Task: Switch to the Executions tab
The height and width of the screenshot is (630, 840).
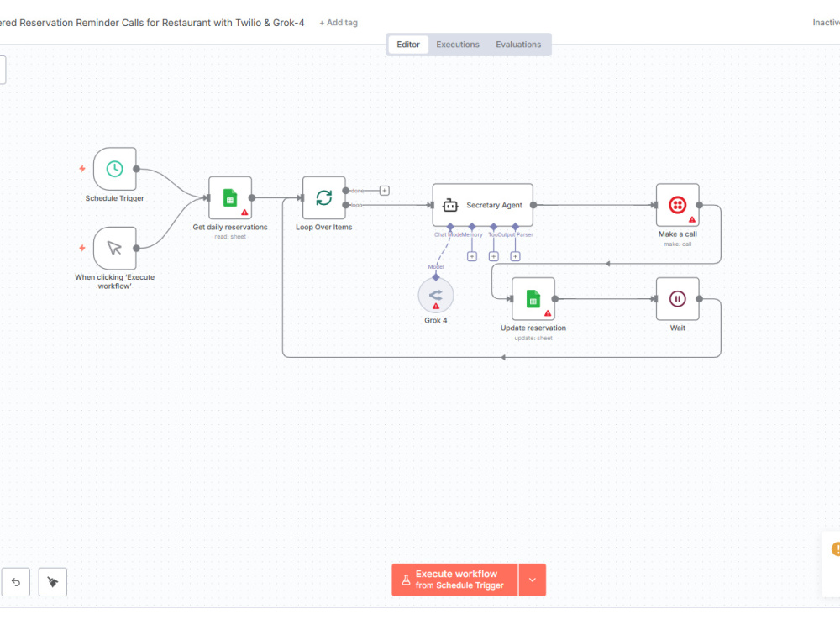Action: (458, 45)
